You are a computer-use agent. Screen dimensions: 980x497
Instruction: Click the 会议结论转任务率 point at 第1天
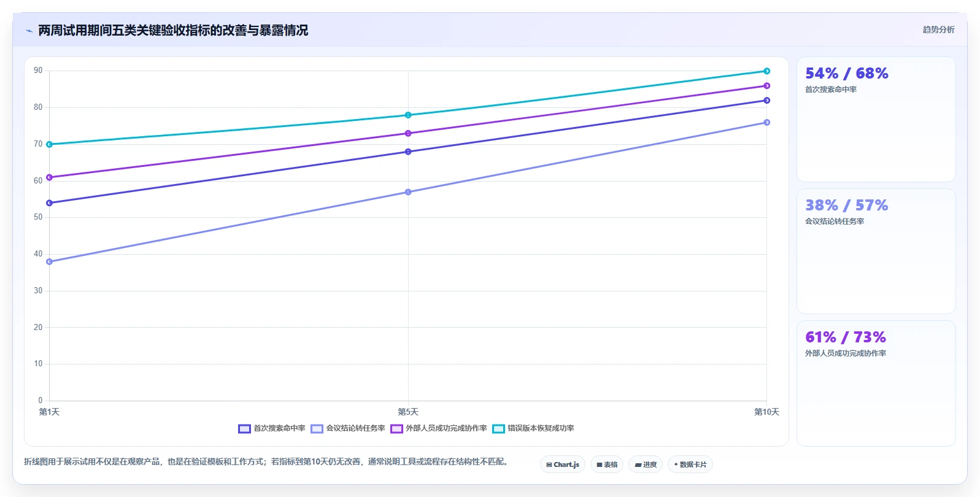tap(50, 262)
